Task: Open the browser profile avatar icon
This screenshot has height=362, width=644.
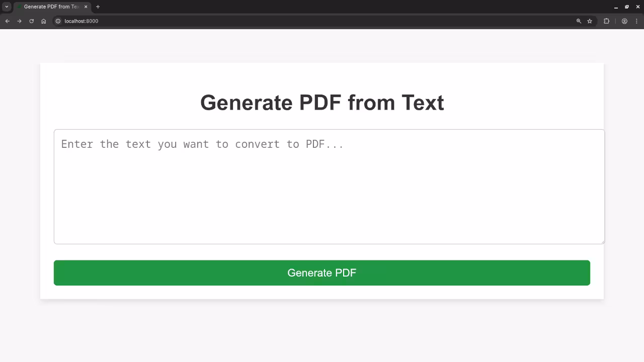Action: [624, 21]
